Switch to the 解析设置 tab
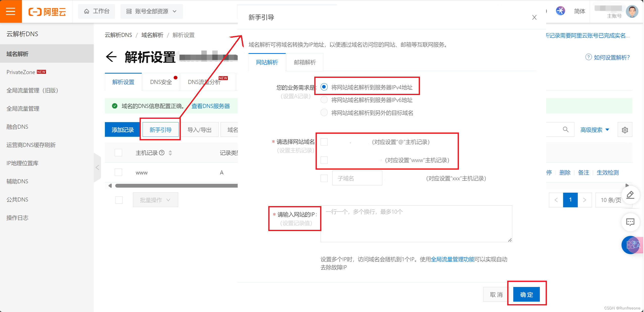Image resolution: width=644 pixels, height=312 pixels. click(x=123, y=82)
